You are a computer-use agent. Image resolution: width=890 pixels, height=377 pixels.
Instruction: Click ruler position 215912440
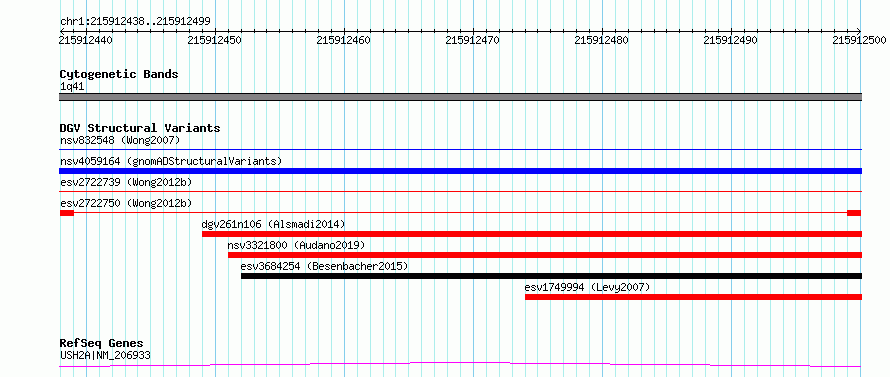pos(86,40)
